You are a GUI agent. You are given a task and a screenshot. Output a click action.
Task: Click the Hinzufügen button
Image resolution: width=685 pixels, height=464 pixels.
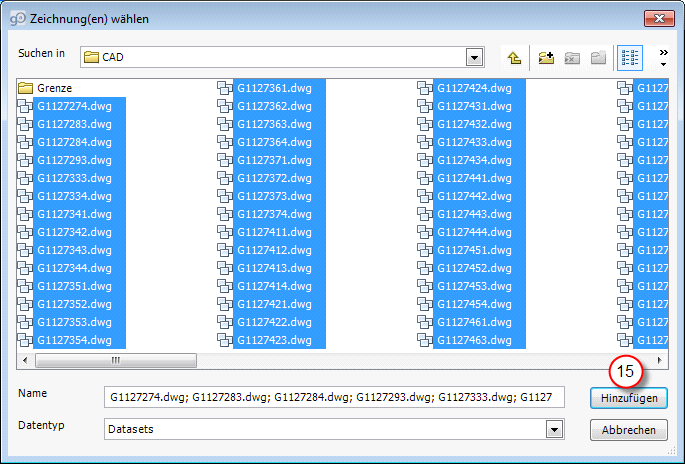point(629,398)
